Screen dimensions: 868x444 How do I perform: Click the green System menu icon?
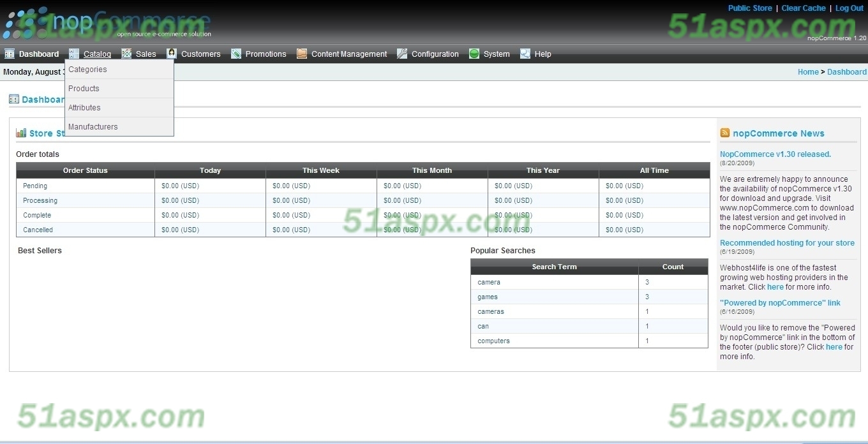[x=474, y=54]
